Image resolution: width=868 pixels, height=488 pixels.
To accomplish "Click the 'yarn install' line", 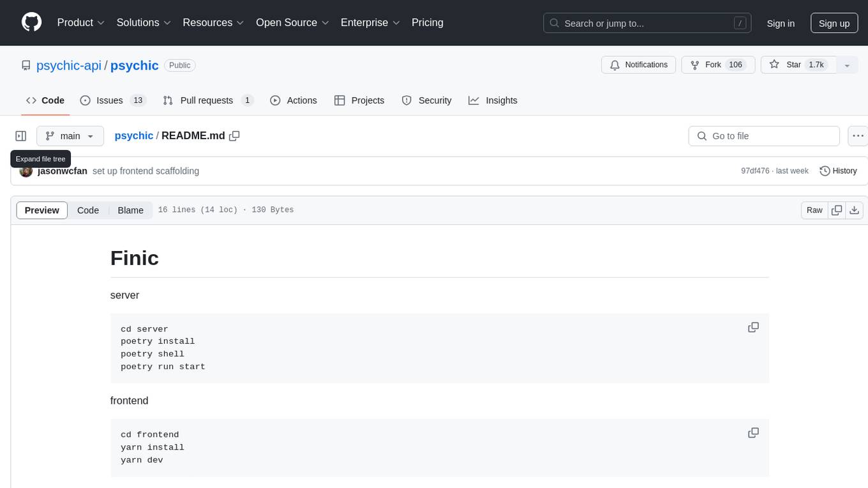I will (153, 447).
